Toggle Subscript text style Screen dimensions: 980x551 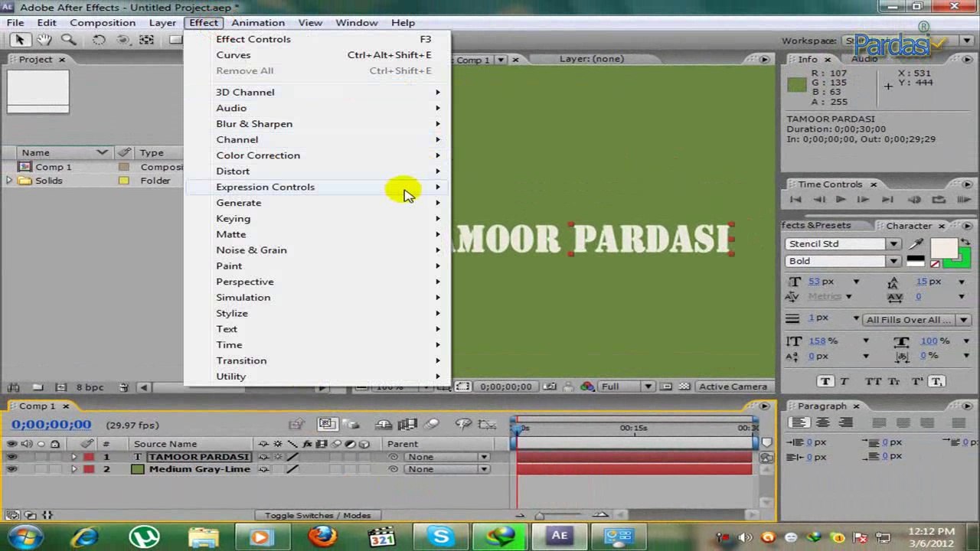937,381
